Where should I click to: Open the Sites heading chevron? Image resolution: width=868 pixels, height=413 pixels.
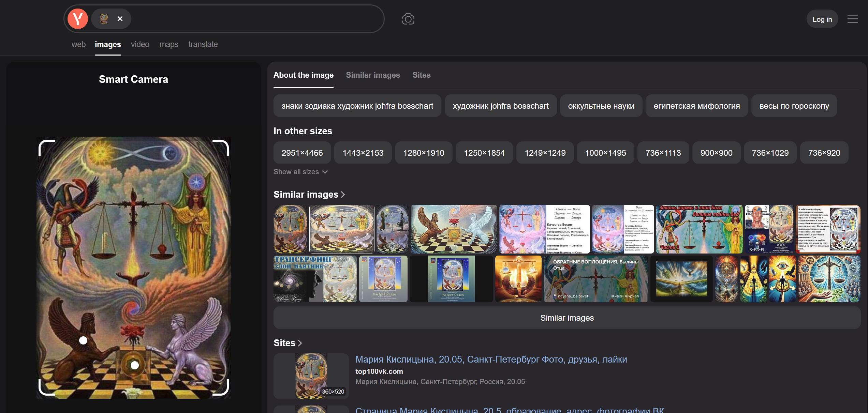300,343
